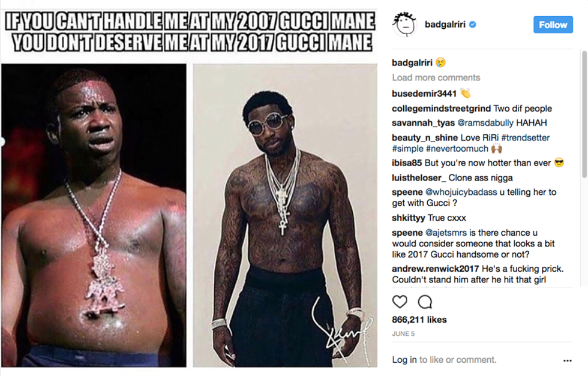Open the @whojuicybadass mention
The image size is (588, 376).
(461, 192)
